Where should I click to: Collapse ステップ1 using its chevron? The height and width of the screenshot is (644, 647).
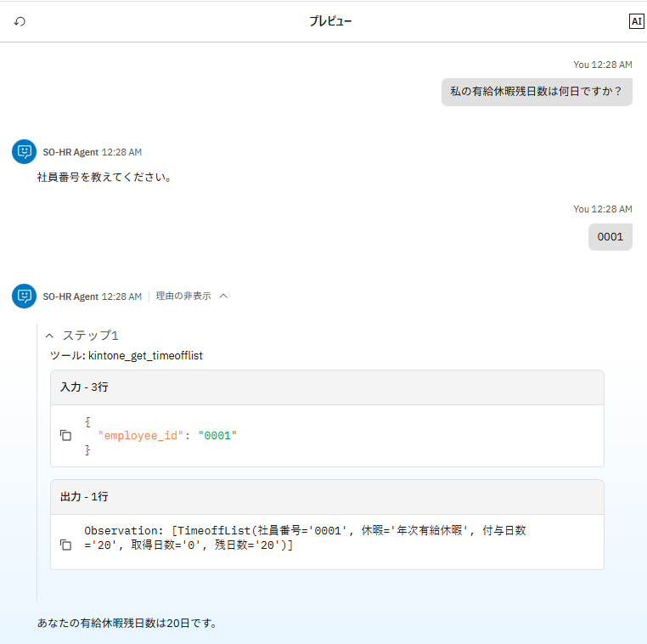49,336
